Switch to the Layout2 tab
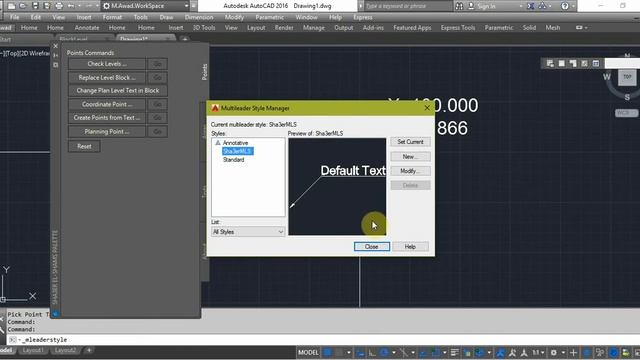640x360 pixels. point(65,350)
